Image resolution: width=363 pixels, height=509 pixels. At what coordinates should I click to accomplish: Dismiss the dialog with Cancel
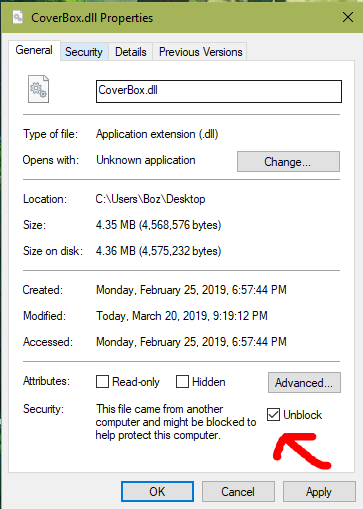coord(238,491)
